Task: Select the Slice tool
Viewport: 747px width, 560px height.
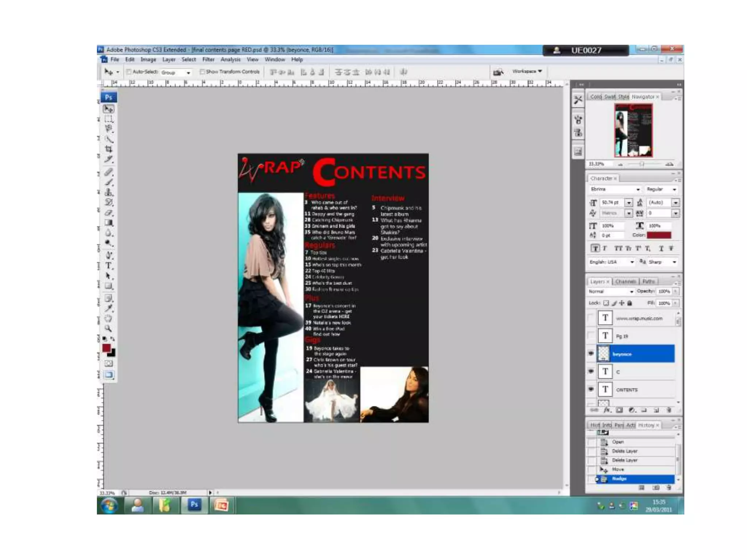Action: pos(109,159)
